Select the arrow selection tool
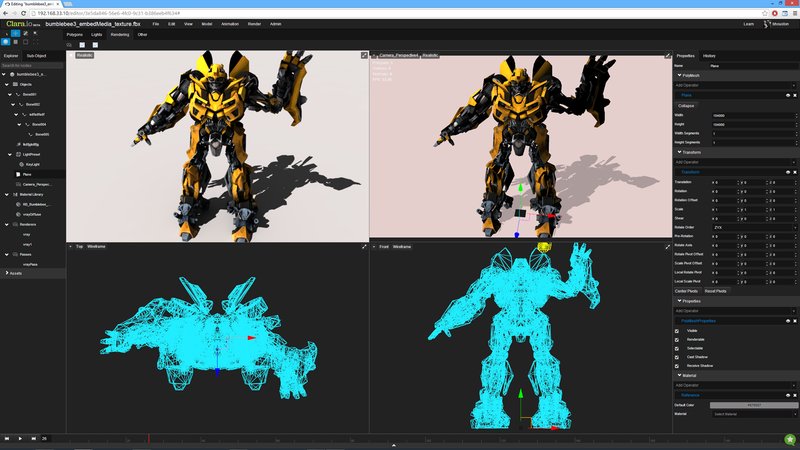The image size is (800, 450). [x=6, y=34]
